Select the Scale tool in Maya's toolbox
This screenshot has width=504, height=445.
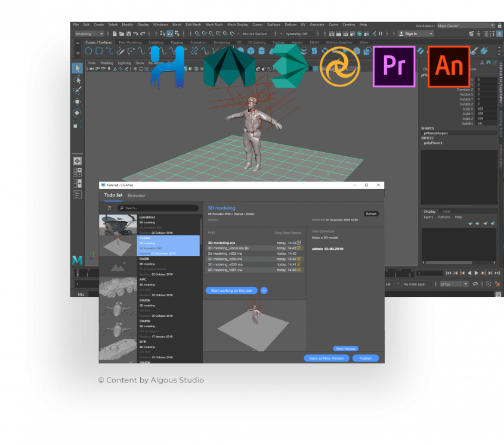tap(77, 123)
